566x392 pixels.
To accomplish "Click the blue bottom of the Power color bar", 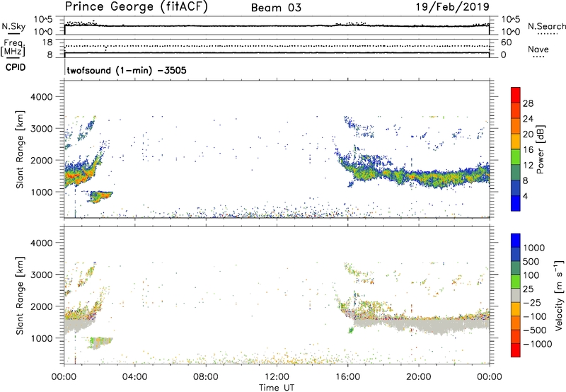I will pyautogui.click(x=515, y=203).
